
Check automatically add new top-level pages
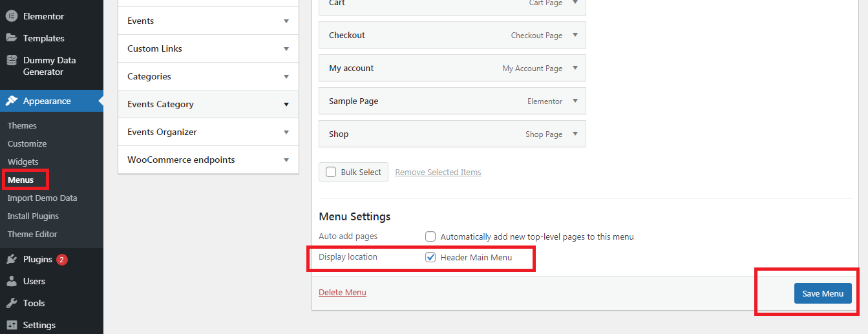[x=430, y=236]
